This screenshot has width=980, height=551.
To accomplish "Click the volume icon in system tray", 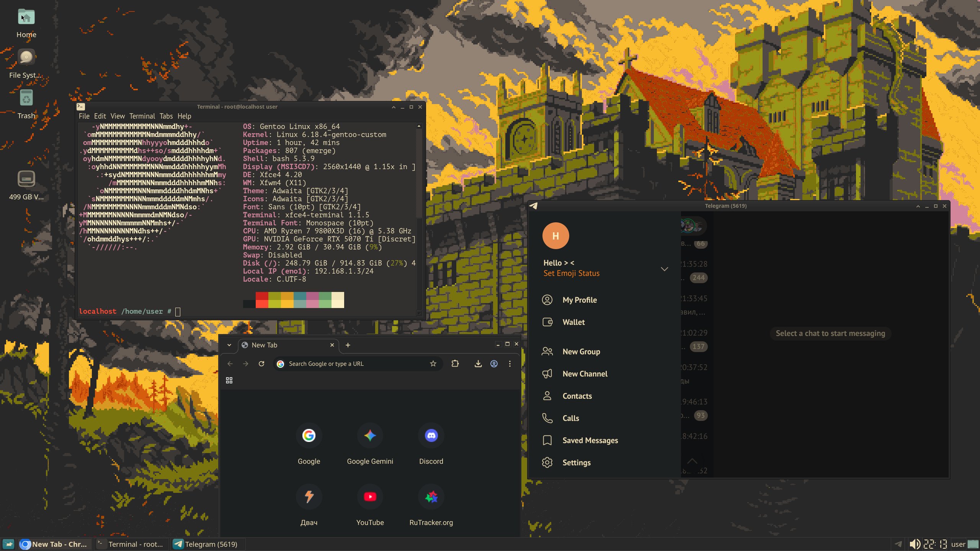I will coord(914,544).
